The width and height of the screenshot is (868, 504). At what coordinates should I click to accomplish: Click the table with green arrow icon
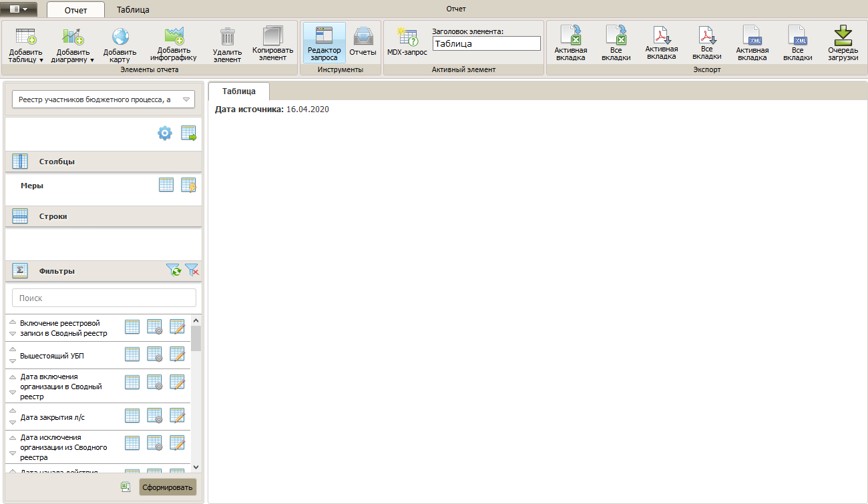tap(189, 134)
